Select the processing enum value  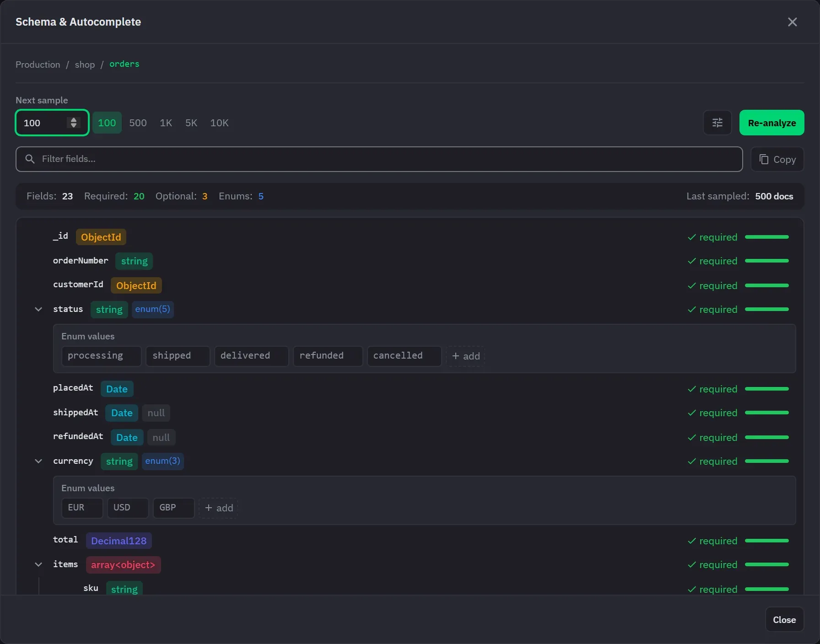tap(101, 356)
